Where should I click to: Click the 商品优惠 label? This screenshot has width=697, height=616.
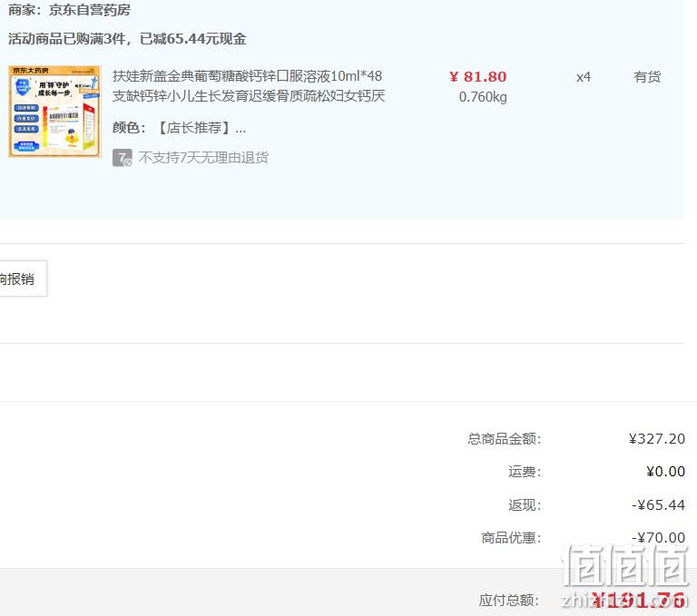pos(512,538)
